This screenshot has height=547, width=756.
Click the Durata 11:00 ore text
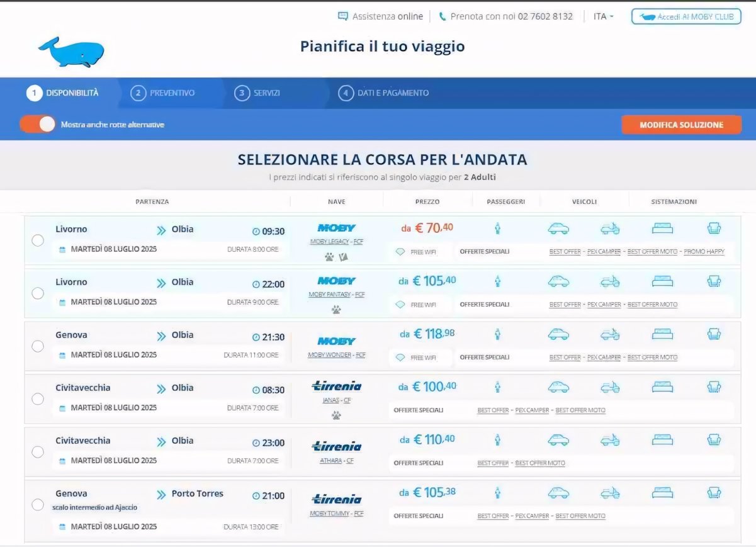pyautogui.click(x=251, y=355)
